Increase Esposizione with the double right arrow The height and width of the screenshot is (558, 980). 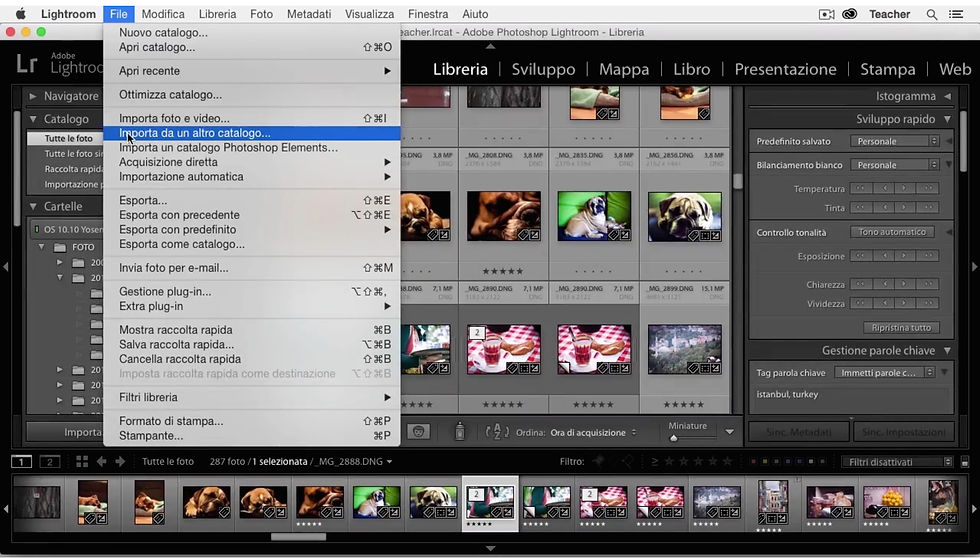(x=928, y=256)
